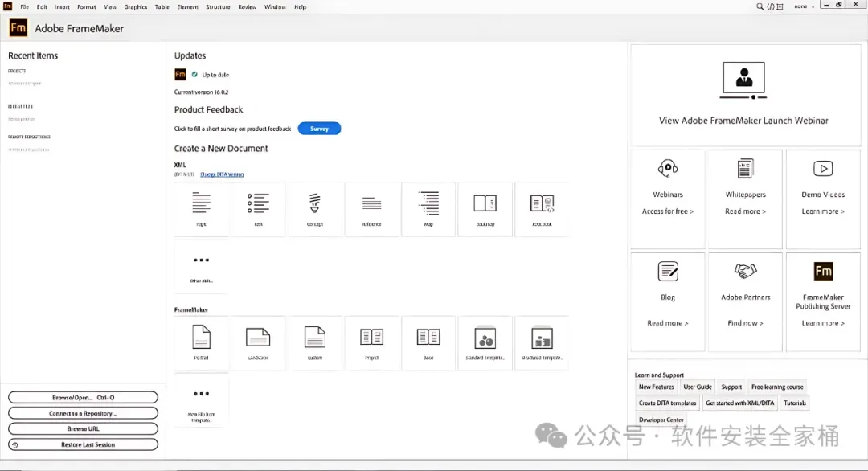Click the Browse/Open button
The height and width of the screenshot is (471, 868).
(83, 397)
